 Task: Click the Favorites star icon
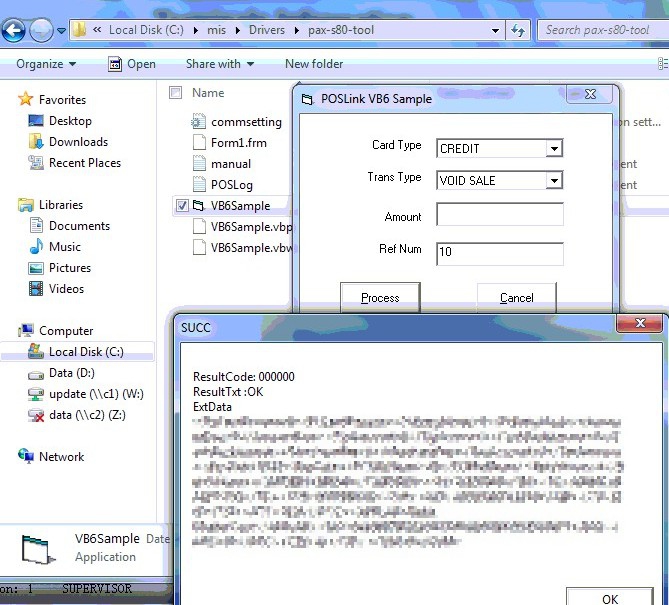pos(26,99)
